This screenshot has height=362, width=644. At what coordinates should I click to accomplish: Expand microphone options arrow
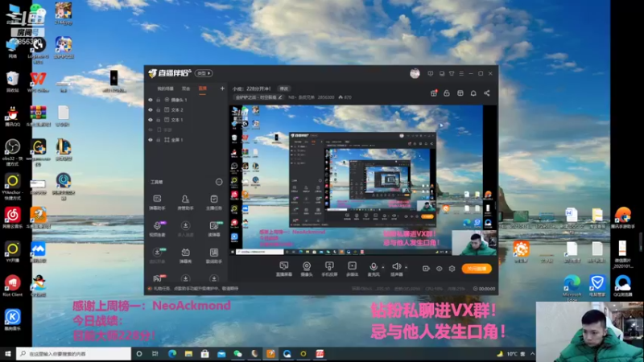[x=383, y=267]
